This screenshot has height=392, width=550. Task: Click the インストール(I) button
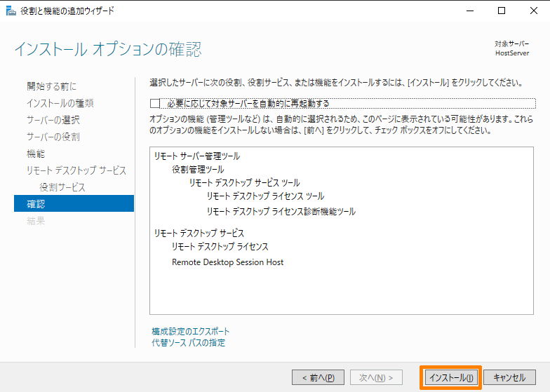pyautogui.click(x=451, y=377)
